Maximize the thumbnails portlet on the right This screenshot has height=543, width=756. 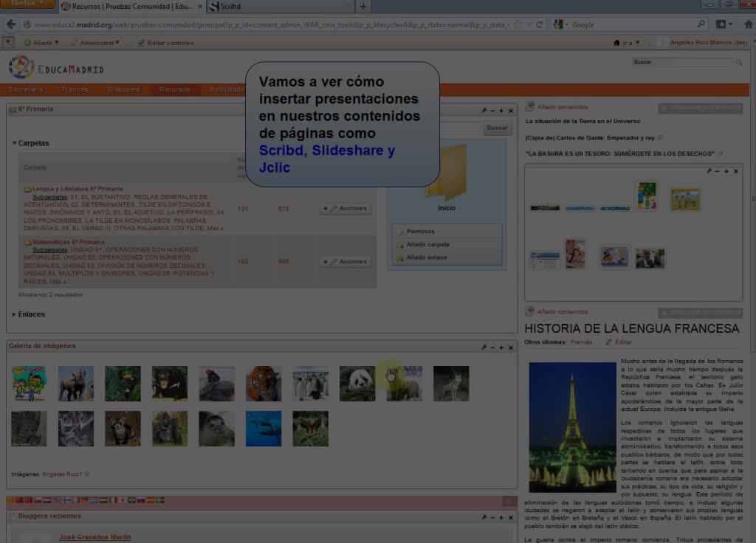(726, 171)
